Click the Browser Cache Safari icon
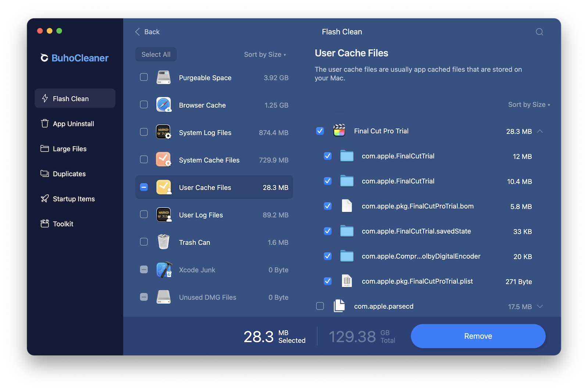This screenshot has width=588, height=391. (164, 105)
